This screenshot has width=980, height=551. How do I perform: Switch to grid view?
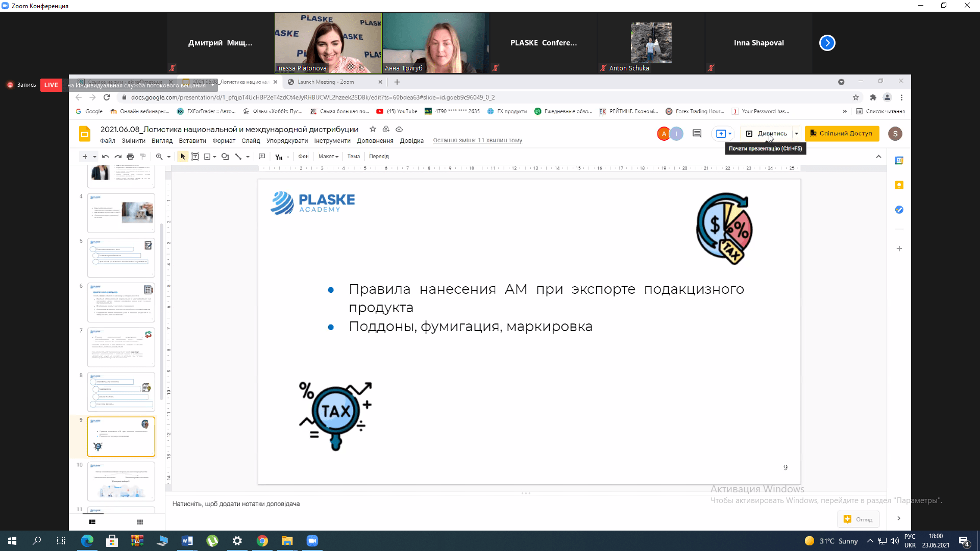[x=140, y=522]
